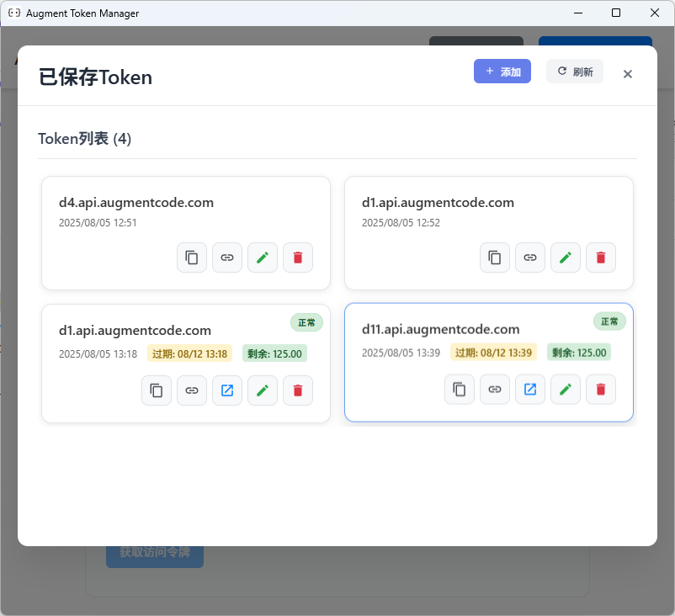Image resolution: width=675 pixels, height=616 pixels.
Task: Refresh the token list with 刷新
Action: [x=575, y=71]
